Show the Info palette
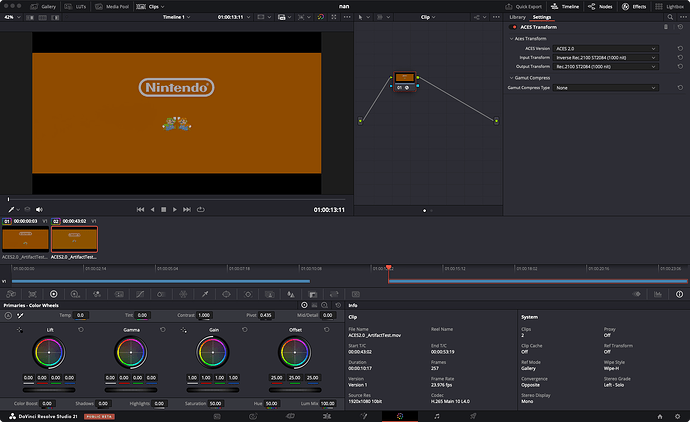Screen dimensions: 690x422 tap(679, 294)
